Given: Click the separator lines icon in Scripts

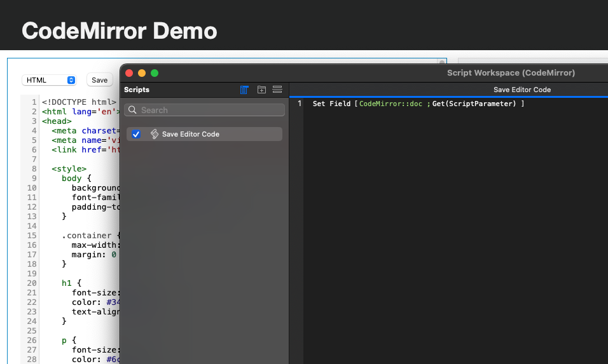Looking at the screenshot, I should click(277, 90).
